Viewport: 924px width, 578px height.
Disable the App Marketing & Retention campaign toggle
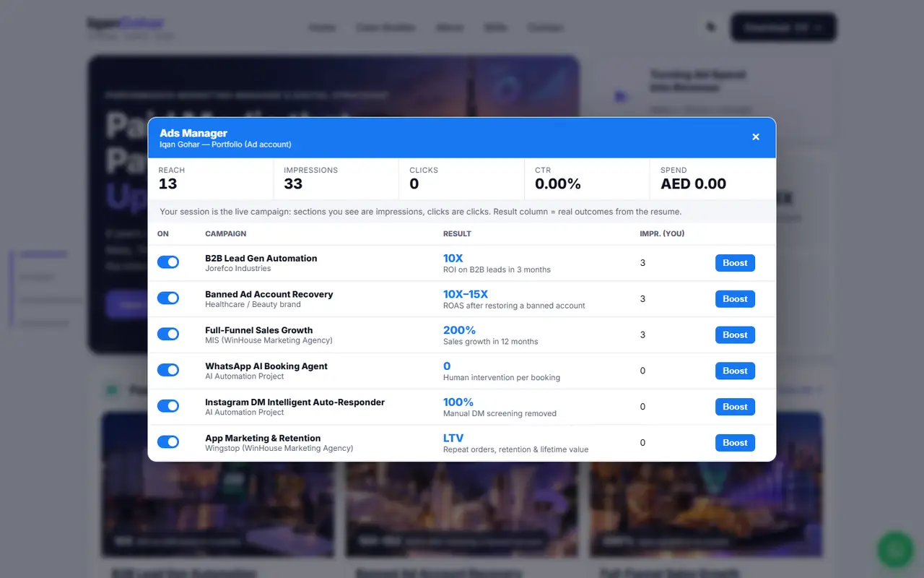(x=168, y=442)
